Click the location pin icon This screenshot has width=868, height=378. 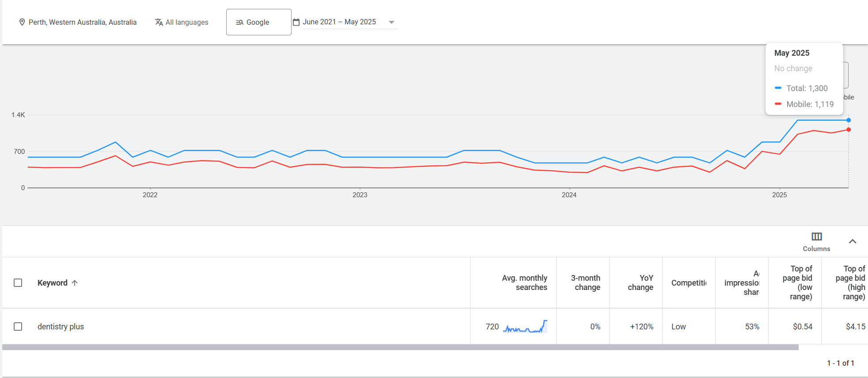click(22, 22)
